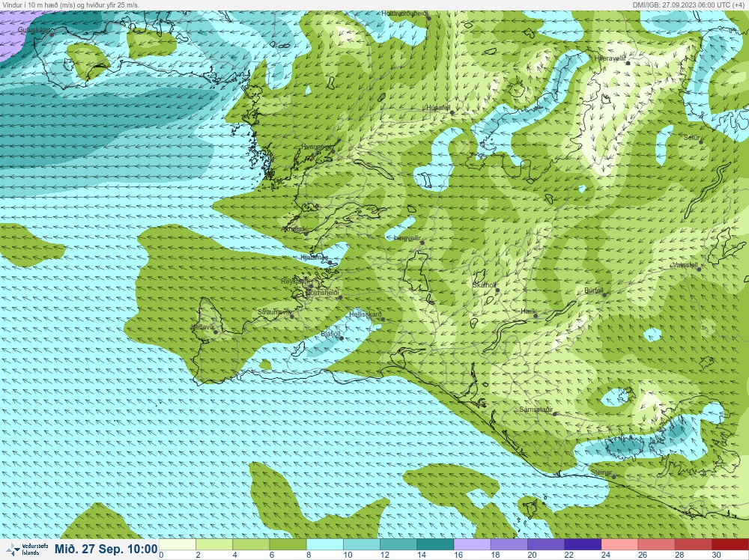Select the Hellisskarð station marker
Screen dimensions: 749x560
[x=383, y=320]
